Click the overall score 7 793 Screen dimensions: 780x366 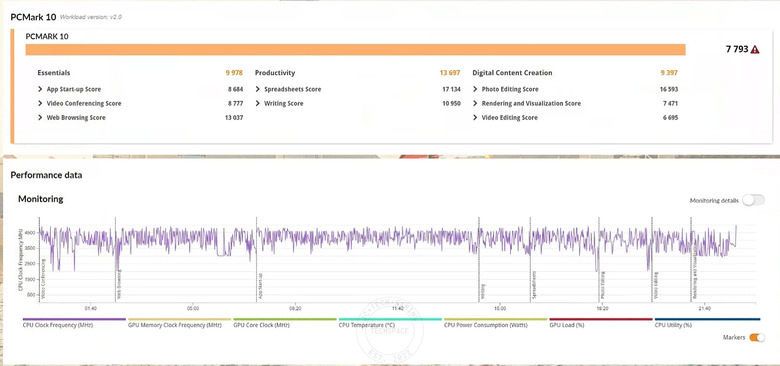tap(737, 49)
